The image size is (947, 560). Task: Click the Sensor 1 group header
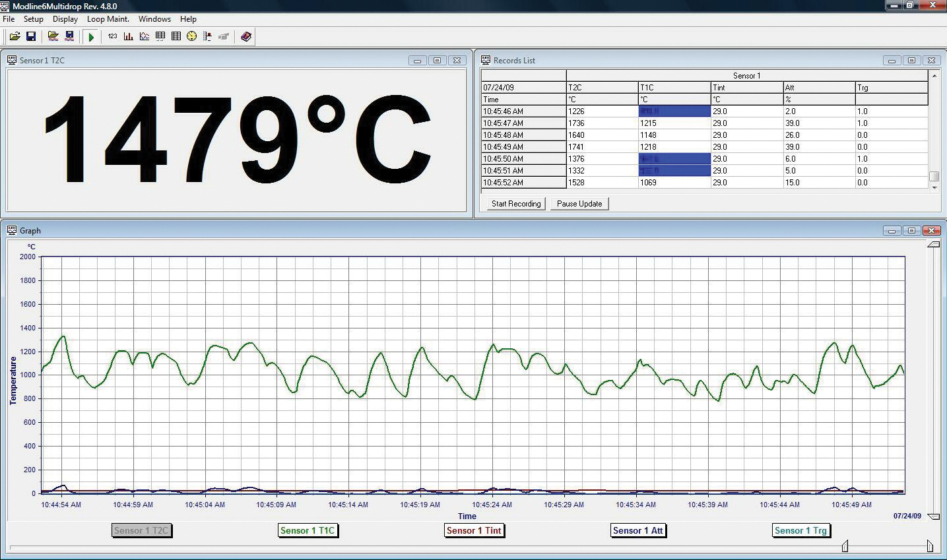(x=747, y=76)
